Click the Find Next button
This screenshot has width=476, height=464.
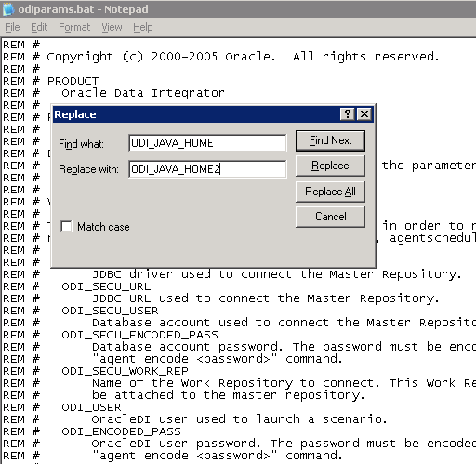point(330,140)
